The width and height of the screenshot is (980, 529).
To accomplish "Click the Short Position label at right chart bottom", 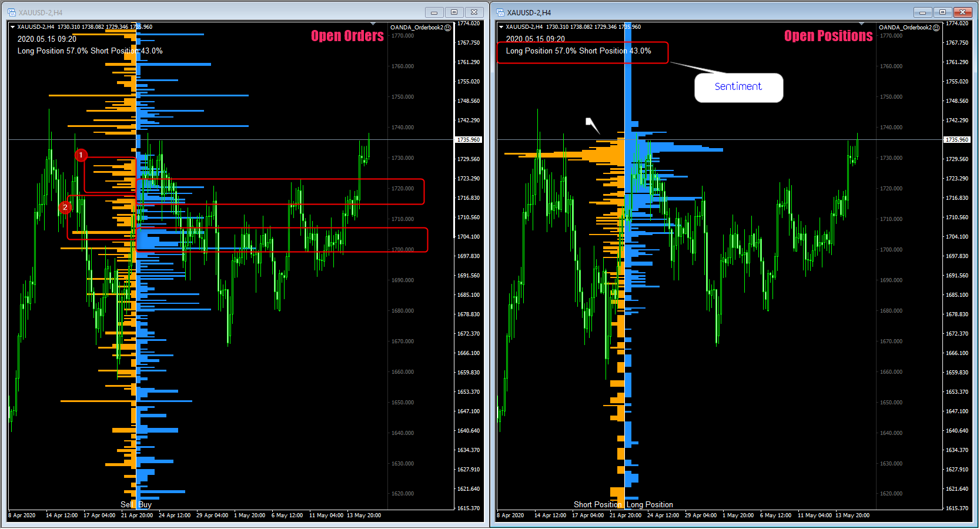I will [x=598, y=505].
